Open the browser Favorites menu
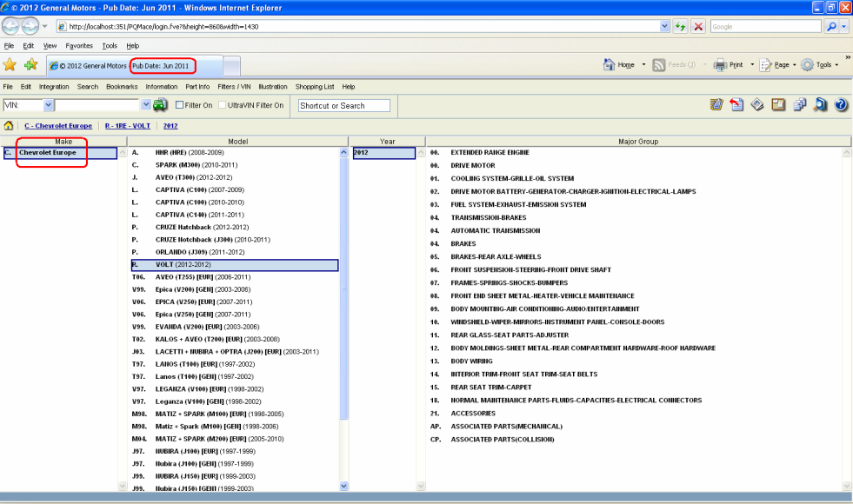Image resolution: width=853 pixels, height=504 pixels. coord(79,46)
